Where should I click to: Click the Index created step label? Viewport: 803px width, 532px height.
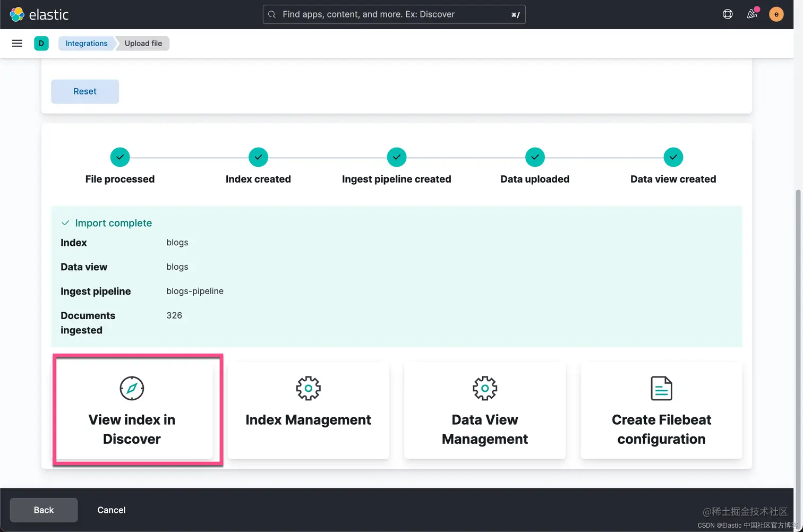258,179
